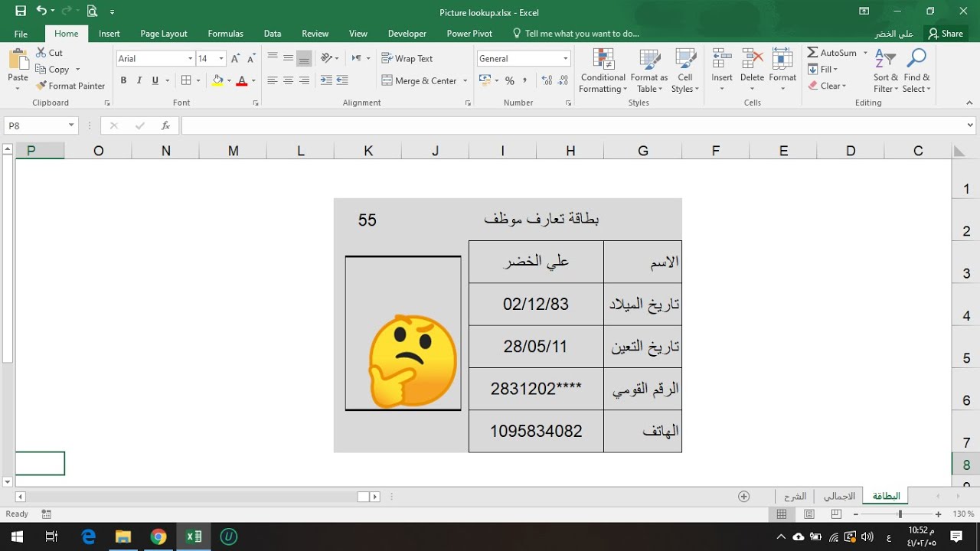
Task: Open the File menu tab
Action: point(21,34)
